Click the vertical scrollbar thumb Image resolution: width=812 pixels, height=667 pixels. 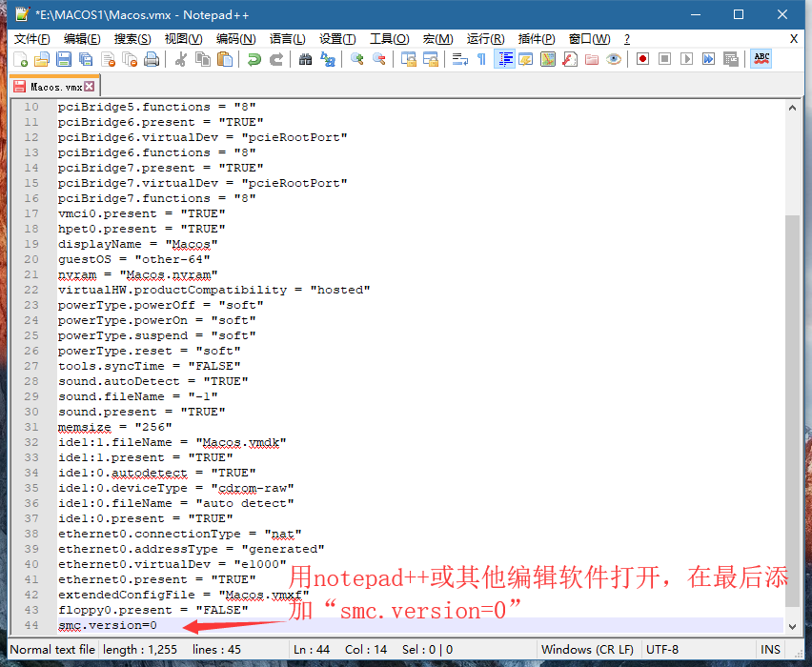[792, 410]
